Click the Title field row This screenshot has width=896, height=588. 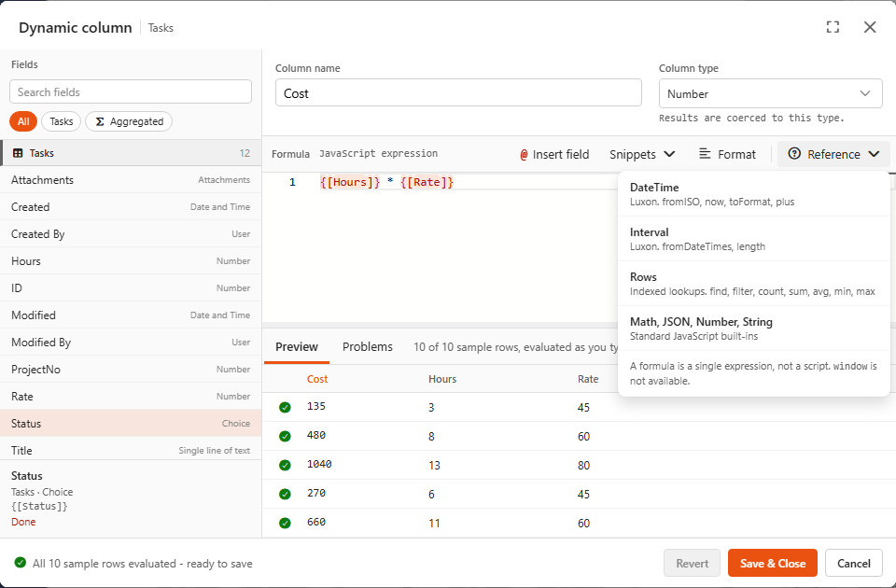point(131,450)
